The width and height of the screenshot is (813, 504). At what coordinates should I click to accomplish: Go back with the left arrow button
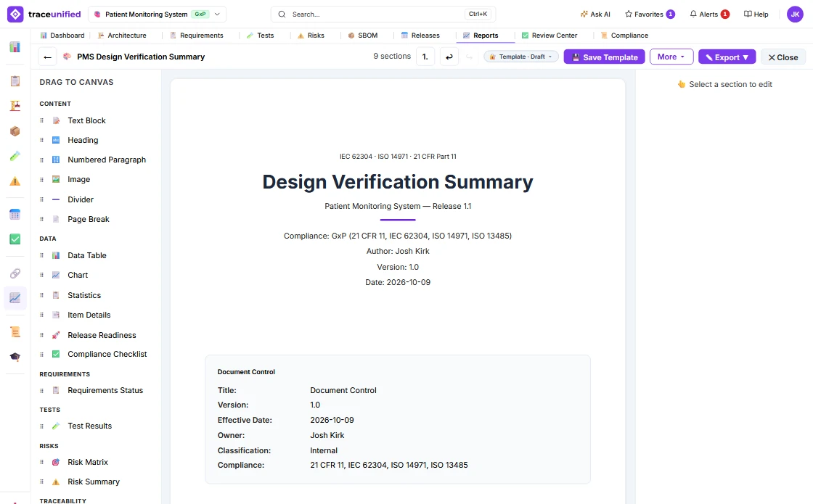click(48, 57)
